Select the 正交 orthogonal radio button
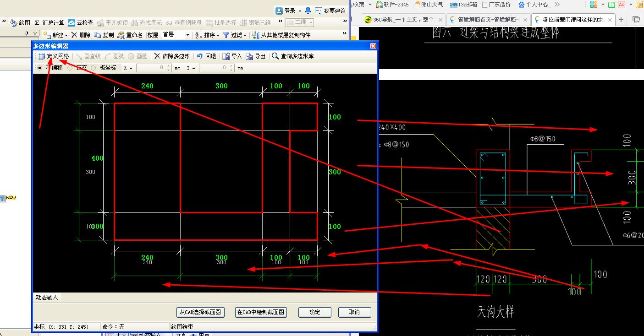Viewport: 644px width, 336px height. point(70,68)
